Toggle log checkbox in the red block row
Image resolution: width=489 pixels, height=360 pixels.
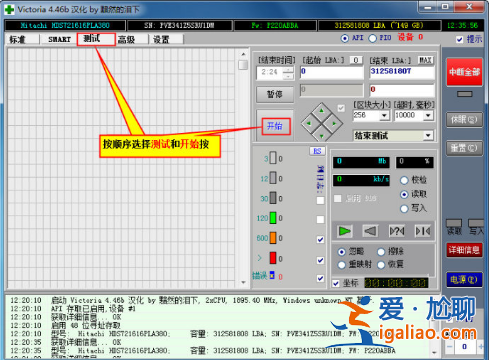tap(320, 260)
